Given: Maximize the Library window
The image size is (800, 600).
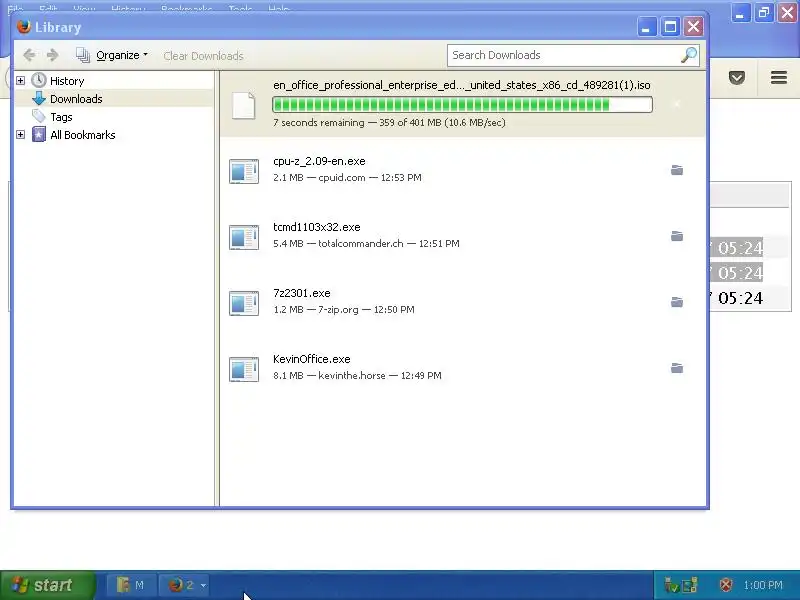Looking at the screenshot, I should [670, 27].
